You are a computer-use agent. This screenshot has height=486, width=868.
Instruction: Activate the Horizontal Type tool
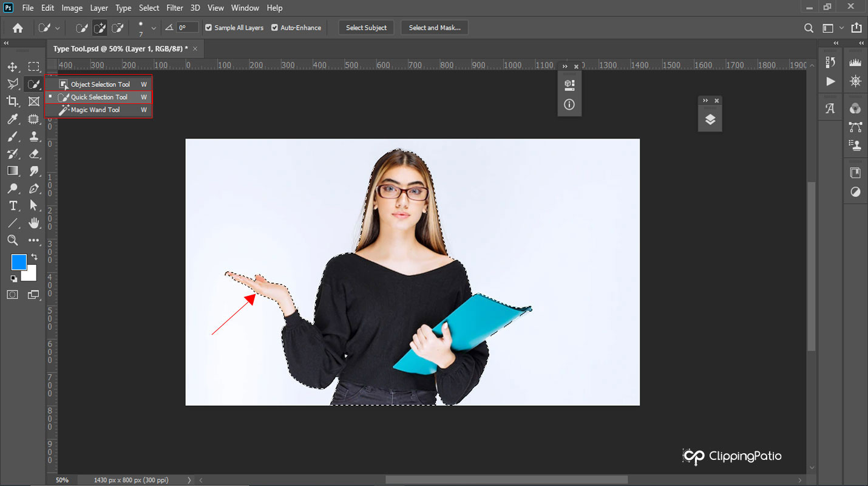(13, 206)
